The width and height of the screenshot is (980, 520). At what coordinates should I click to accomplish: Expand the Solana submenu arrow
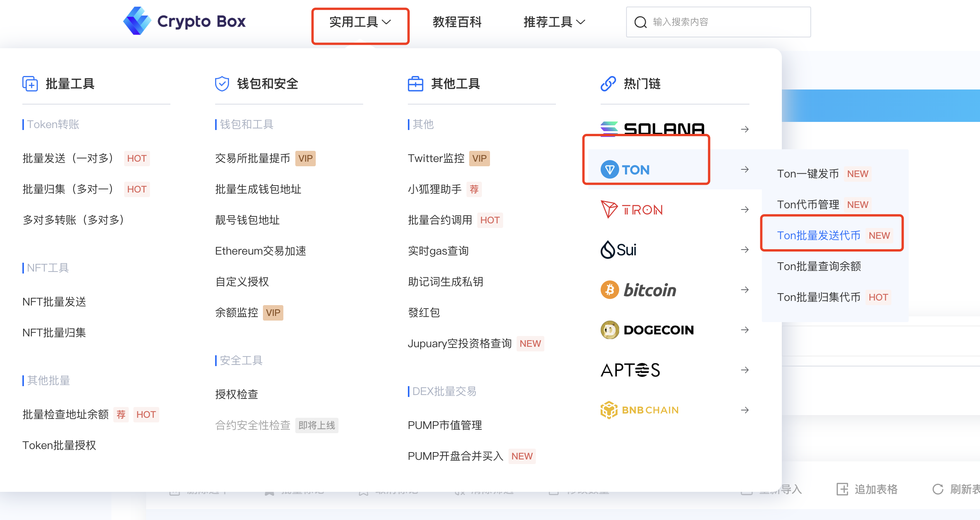[745, 129]
